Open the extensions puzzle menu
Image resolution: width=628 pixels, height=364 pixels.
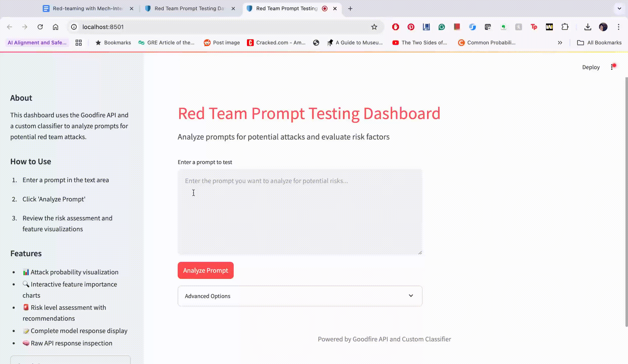tap(565, 27)
